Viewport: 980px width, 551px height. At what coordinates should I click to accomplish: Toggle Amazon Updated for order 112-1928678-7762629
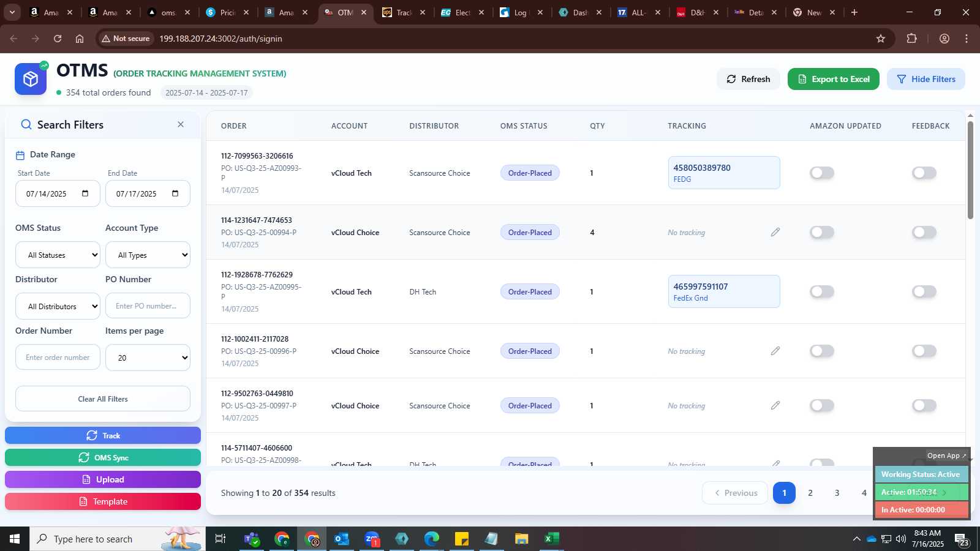click(x=822, y=291)
